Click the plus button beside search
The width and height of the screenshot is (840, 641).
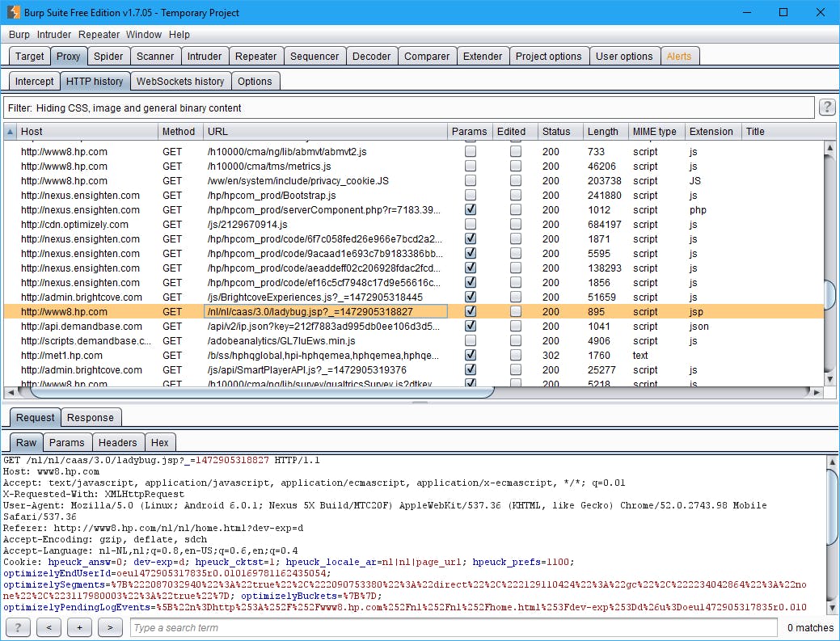click(x=79, y=628)
